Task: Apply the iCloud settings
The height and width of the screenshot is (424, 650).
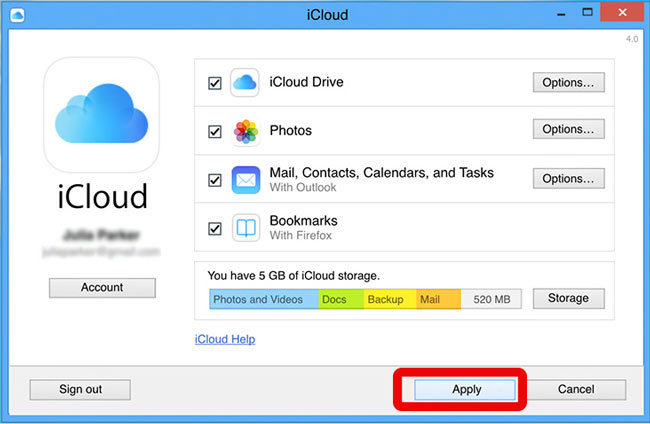Action: point(465,390)
